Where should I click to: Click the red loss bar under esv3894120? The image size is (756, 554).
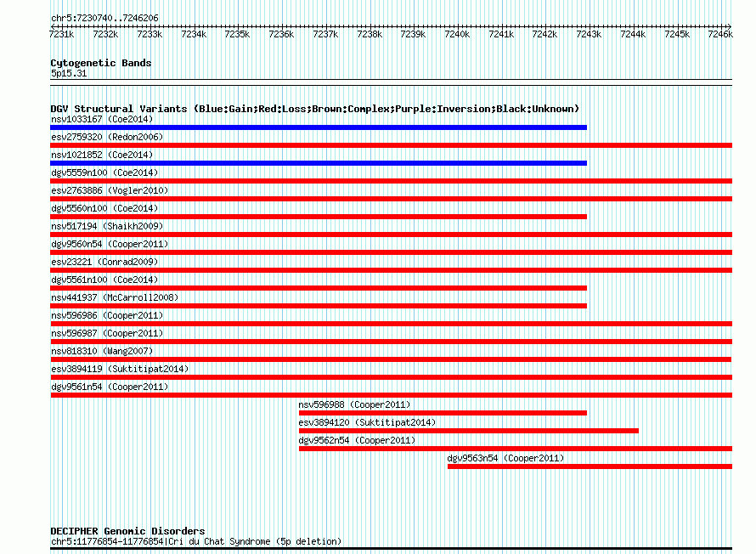[x=469, y=431]
